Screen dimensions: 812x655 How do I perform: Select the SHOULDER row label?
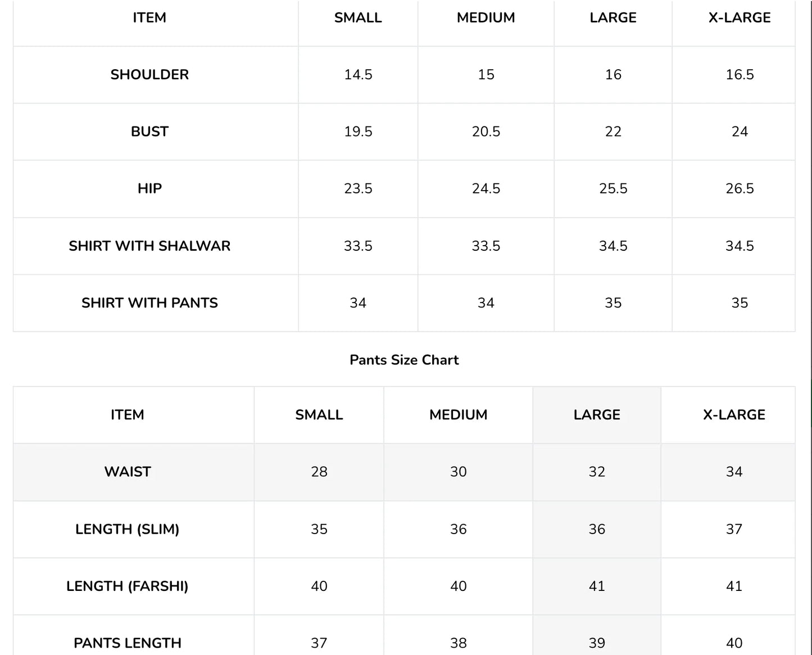(x=149, y=74)
